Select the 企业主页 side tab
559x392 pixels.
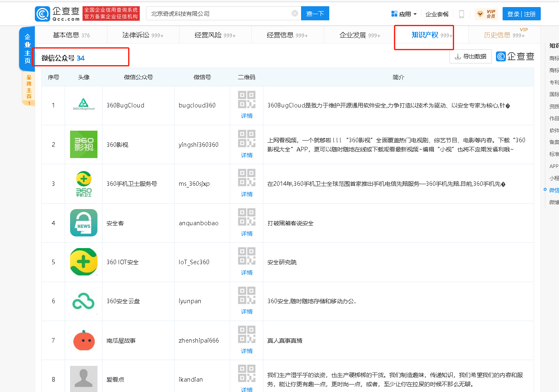click(27, 49)
